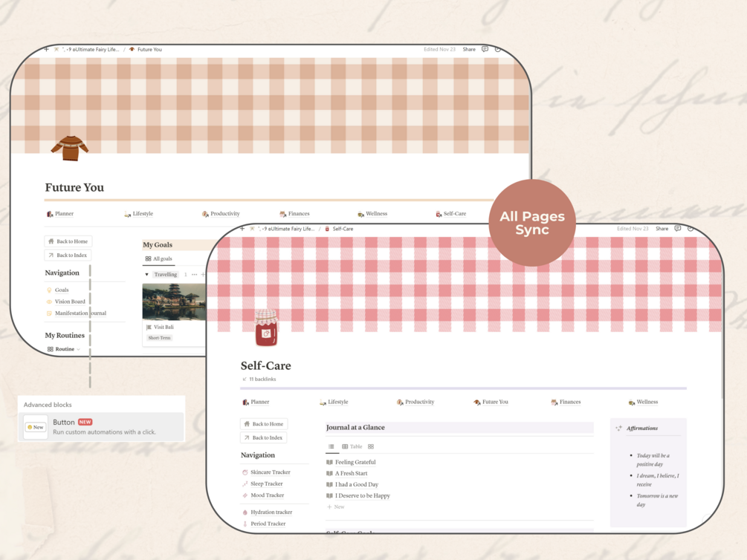Open Lifestyle link in Self-Care page
The width and height of the screenshot is (747, 560).
point(334,402)
